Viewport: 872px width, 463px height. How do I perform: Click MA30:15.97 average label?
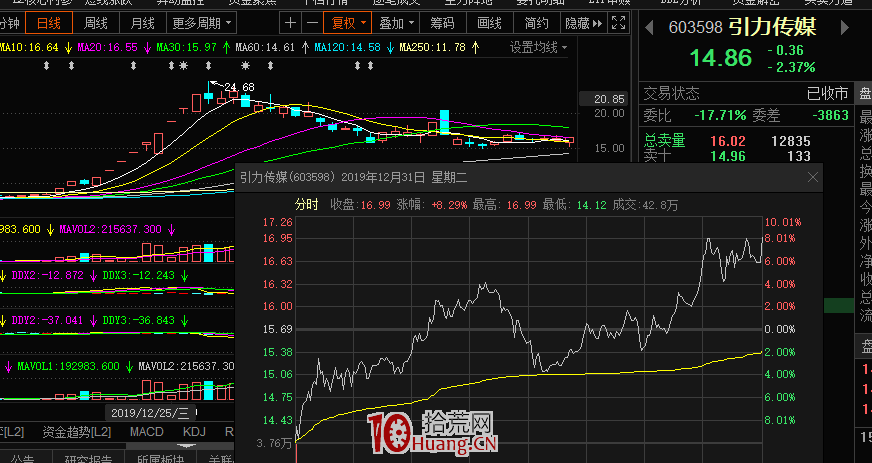tap(186, 48)
